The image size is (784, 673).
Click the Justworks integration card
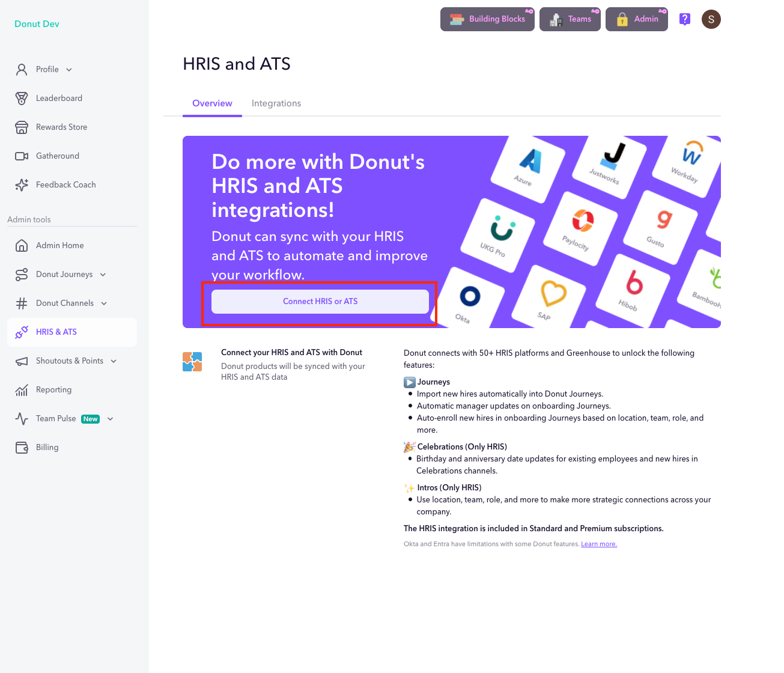[609, 165]
